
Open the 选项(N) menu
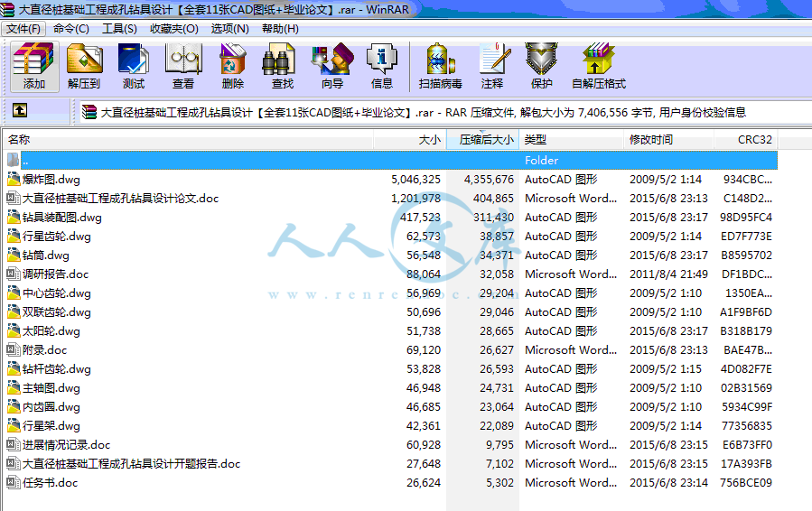pos(229,28)
